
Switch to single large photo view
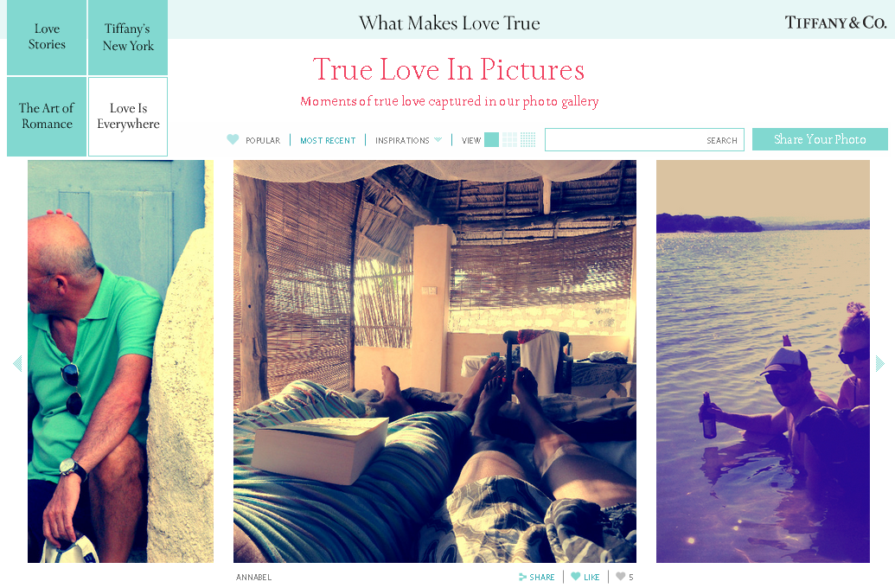(491, 140)
